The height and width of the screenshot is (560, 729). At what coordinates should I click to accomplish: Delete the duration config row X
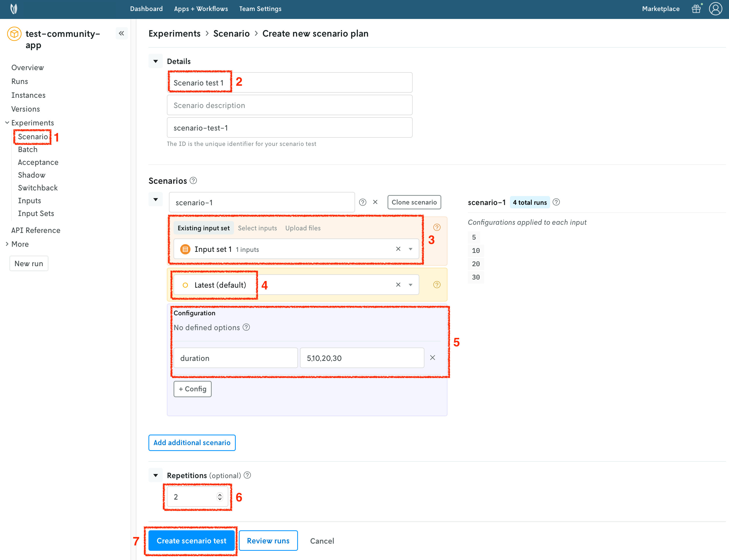click(x=433, y=358)
